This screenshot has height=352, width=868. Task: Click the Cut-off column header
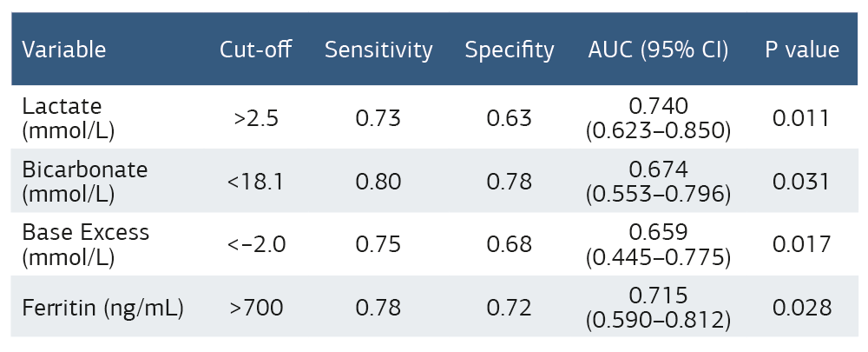pos(255,50)
